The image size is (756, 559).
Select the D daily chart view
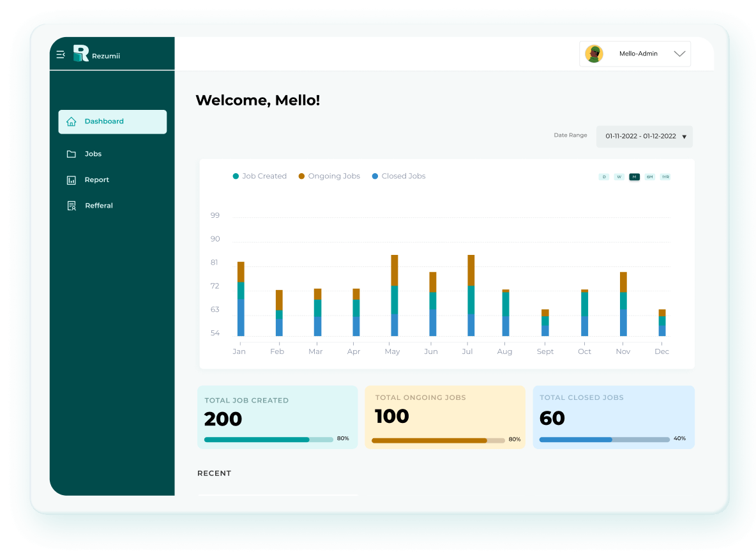pyautogui.click(x=603, y=177)
